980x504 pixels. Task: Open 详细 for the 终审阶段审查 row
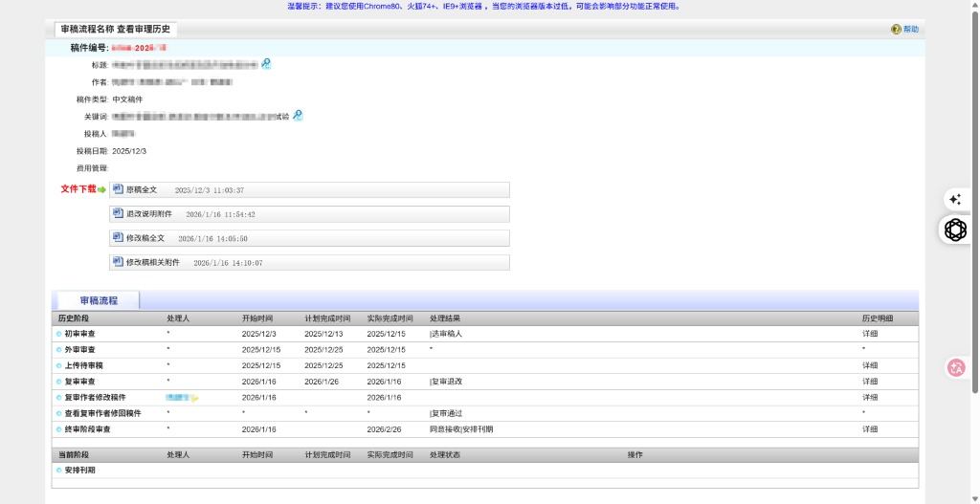870,429
